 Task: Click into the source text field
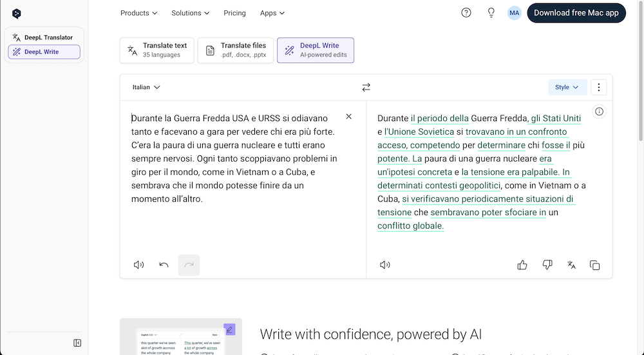tap(235, 158)
